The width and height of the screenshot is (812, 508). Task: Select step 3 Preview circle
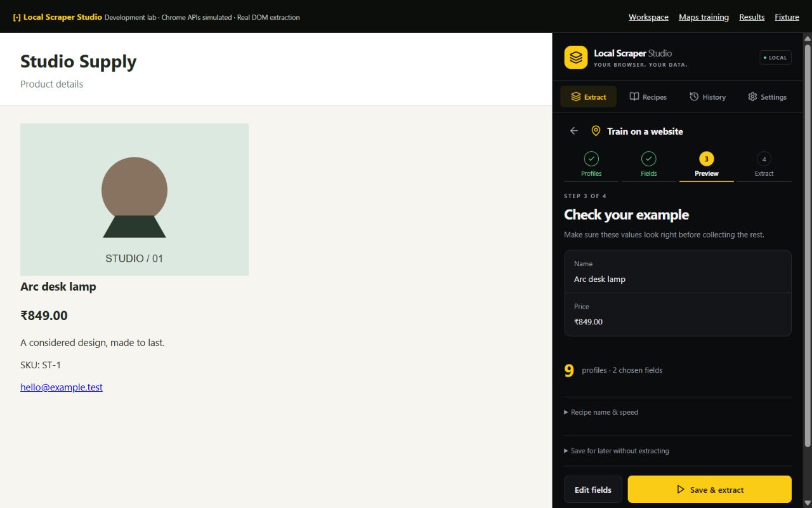click(707, 159)
